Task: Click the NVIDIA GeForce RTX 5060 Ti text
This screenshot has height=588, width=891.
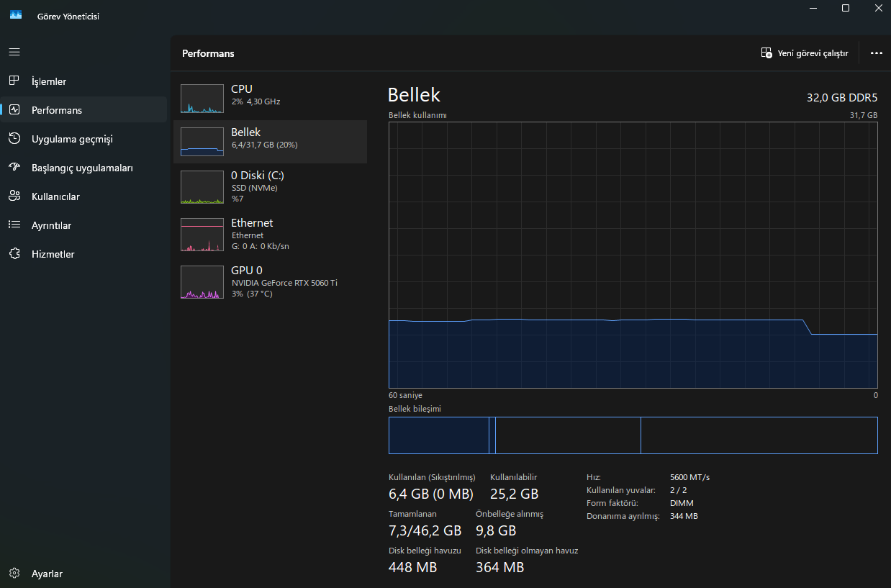Action: tap(284, 283)
